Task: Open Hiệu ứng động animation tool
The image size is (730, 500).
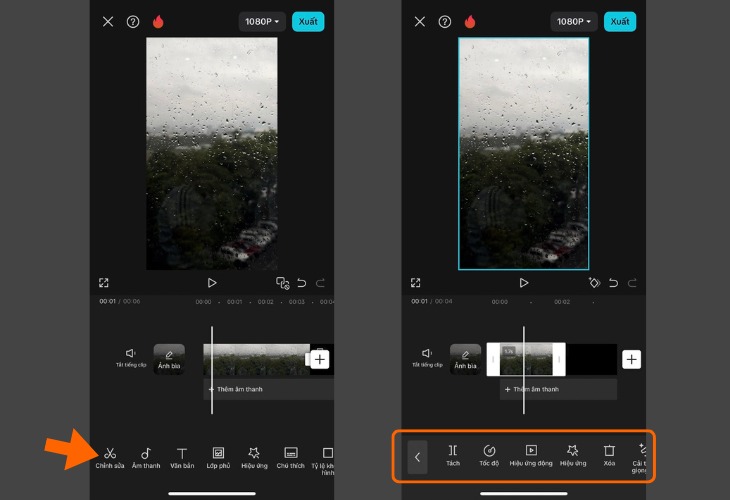Action: click(x=531, y=453)
